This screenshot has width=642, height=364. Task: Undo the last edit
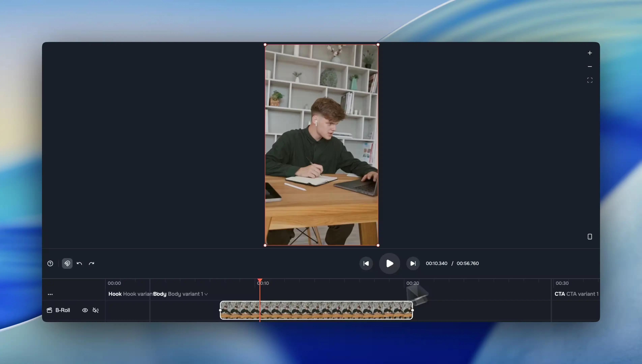tap(79, 264)
